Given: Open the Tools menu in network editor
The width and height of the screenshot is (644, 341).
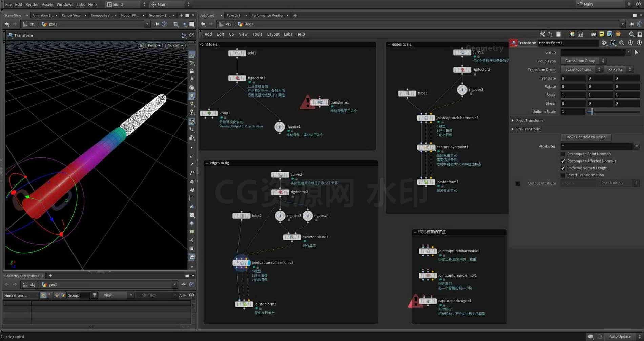Looking at the screenshot, I should click(x=257, y=34).
